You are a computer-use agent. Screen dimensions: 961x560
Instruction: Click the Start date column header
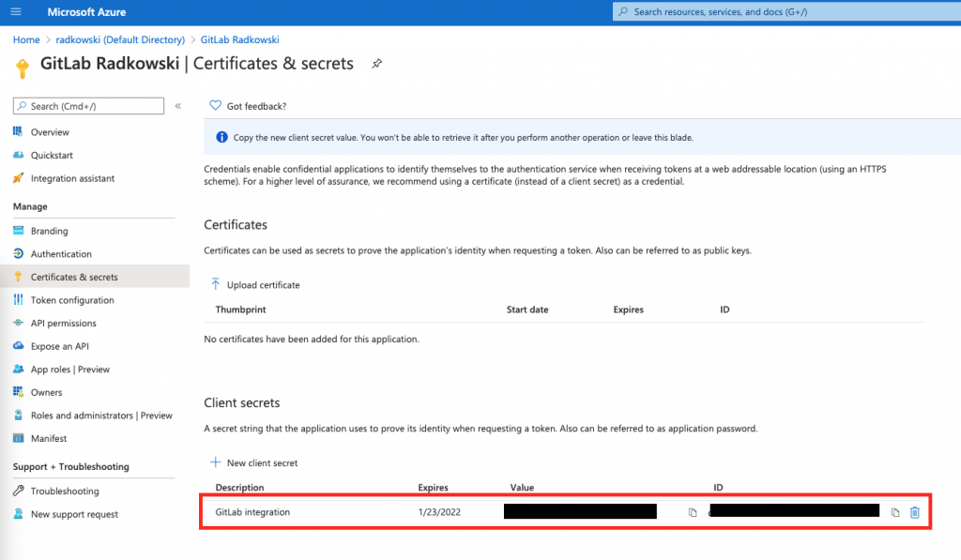point(527,310)
